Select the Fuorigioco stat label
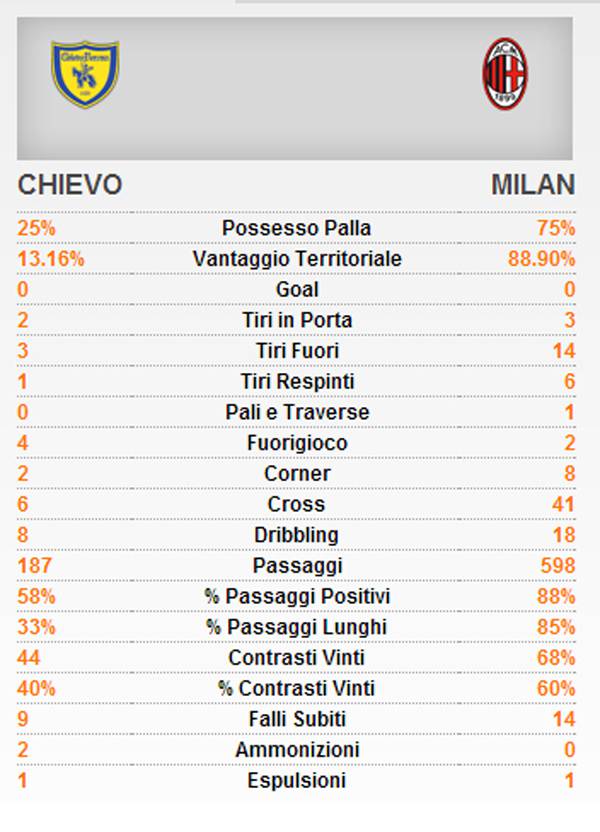The width and height of the screenshot is (600, 832). coord(297,443)
